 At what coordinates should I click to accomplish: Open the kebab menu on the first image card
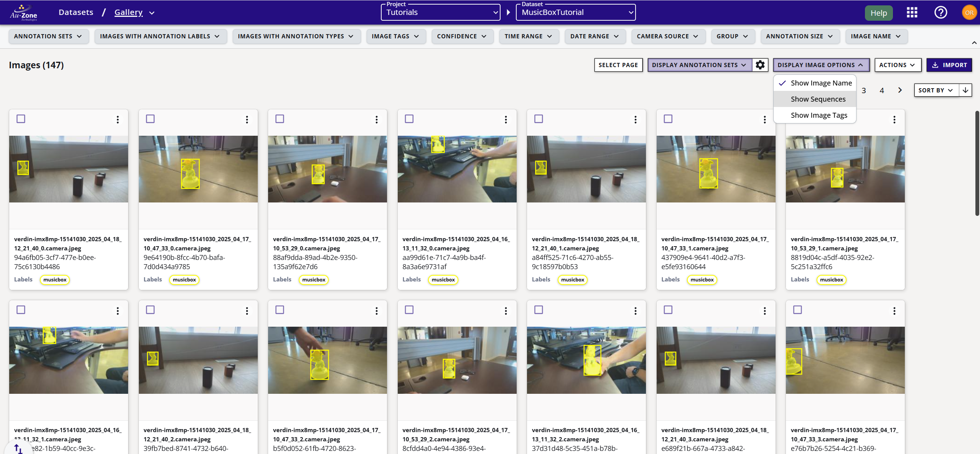tap(117, 120)
